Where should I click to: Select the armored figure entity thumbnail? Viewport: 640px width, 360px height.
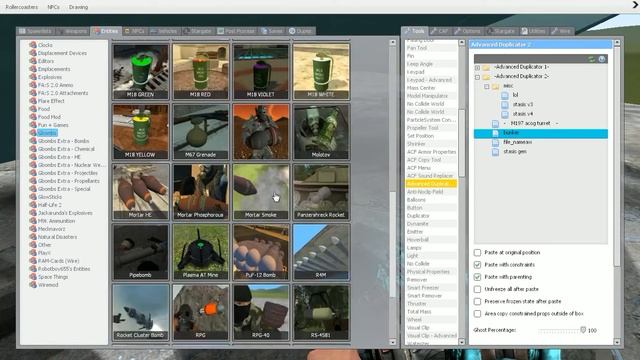261,132
